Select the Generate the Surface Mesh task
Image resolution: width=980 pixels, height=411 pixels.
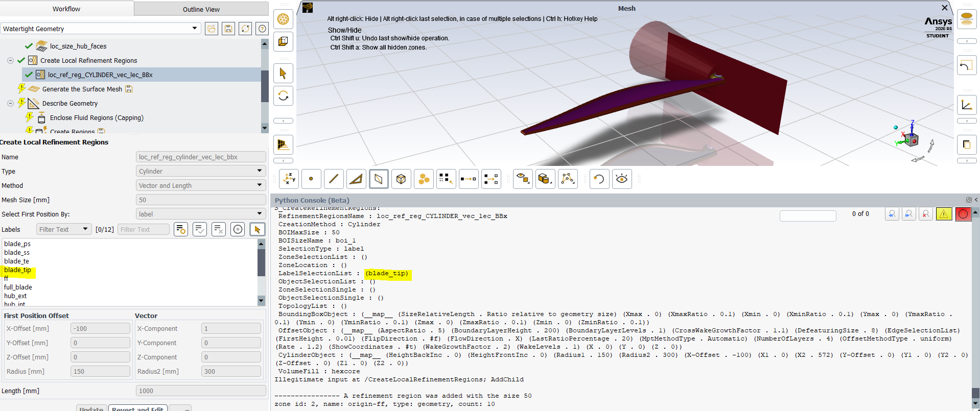[82, 89]
